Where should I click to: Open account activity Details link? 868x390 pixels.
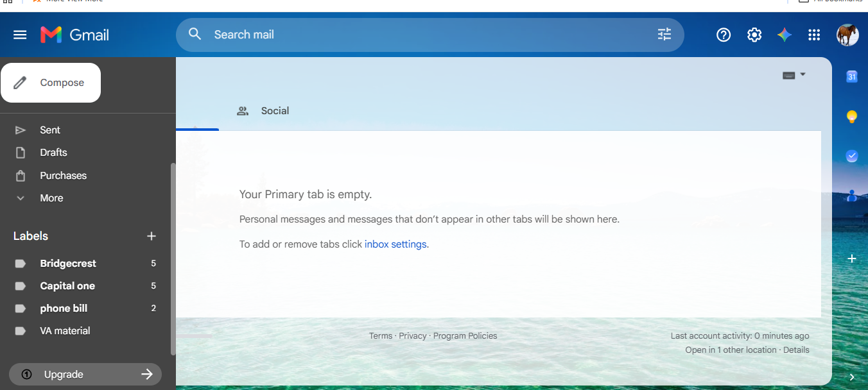tap(796, 350)
